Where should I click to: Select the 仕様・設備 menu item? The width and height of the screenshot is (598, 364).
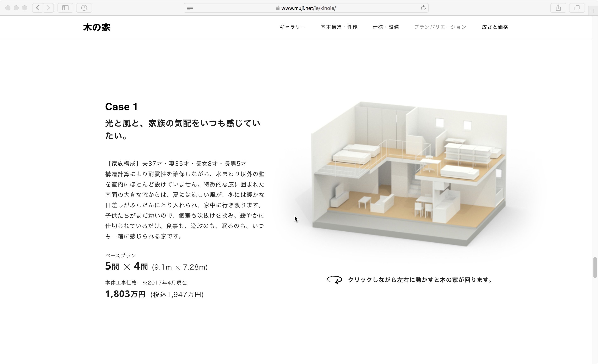click(386, 27)
